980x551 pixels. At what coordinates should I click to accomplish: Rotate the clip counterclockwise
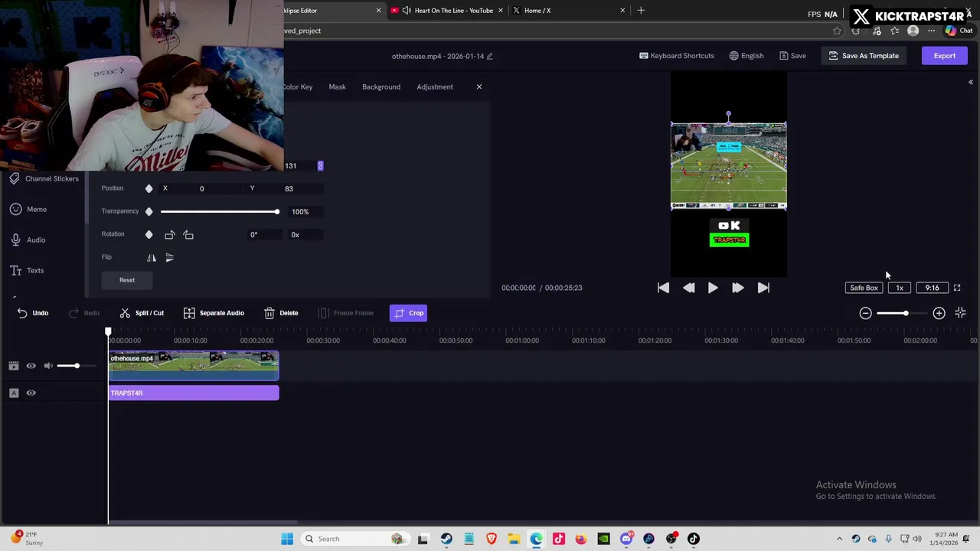[170, 235]
